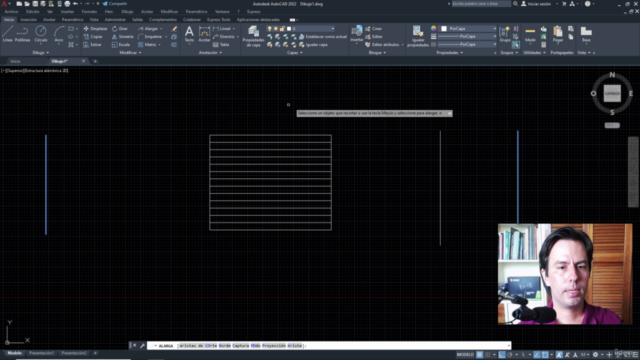Image resolution: width=640 pixels, height=360 pixels.
Task: Select the Círculo tool
Action: 41,33
